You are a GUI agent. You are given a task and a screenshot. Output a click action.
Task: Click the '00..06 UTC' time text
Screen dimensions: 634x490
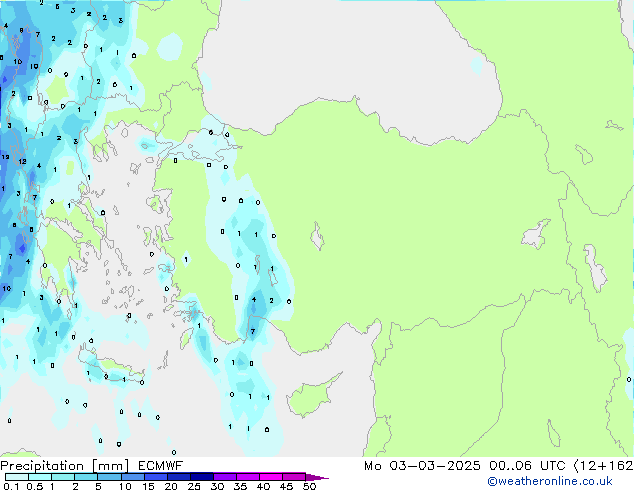point(527,466)
